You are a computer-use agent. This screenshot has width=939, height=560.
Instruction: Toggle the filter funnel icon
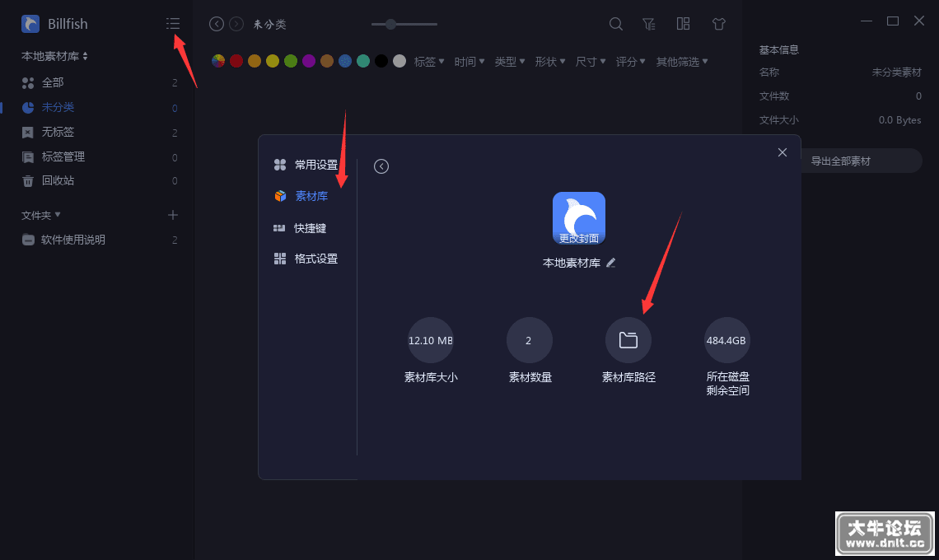coord(649,24)
